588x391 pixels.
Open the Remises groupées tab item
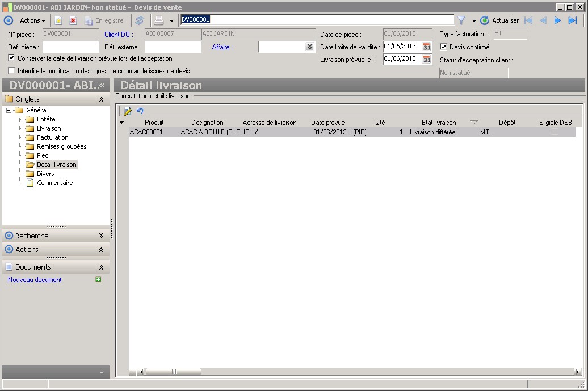[61, 146]
